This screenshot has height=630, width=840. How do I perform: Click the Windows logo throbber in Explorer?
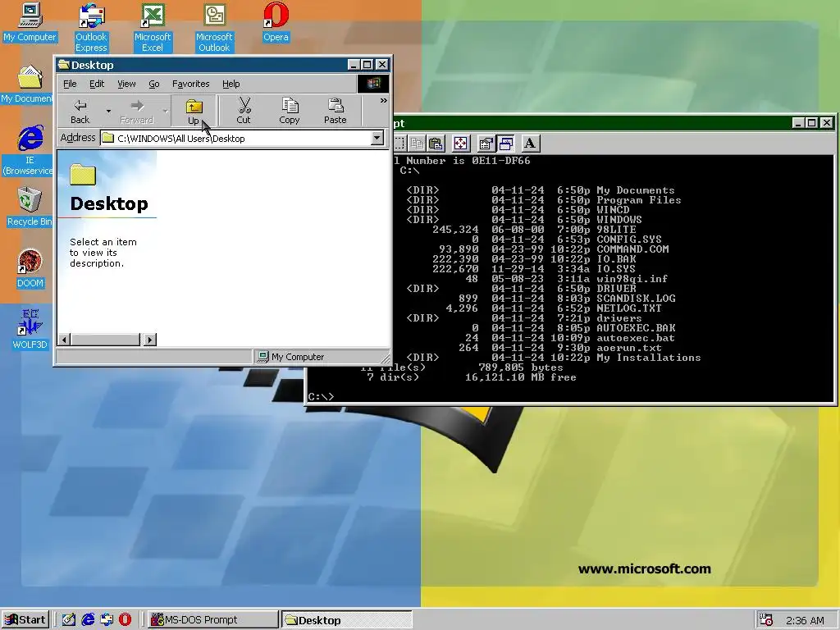tap(373, 84)
